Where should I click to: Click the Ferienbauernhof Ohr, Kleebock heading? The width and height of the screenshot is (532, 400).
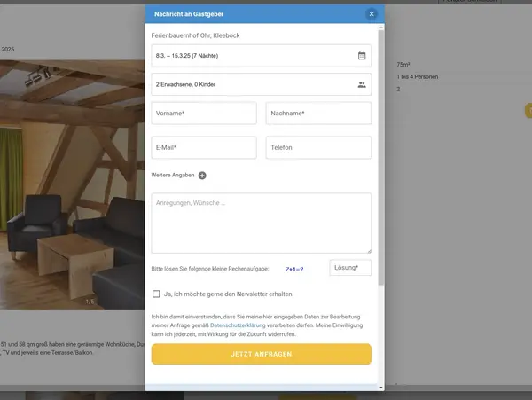click(x=195, y=35)
